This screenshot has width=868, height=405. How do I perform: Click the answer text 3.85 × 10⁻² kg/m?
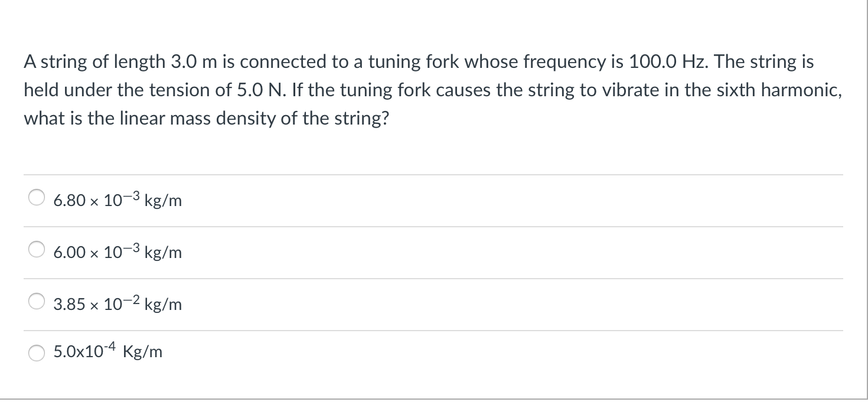(117, 305)
